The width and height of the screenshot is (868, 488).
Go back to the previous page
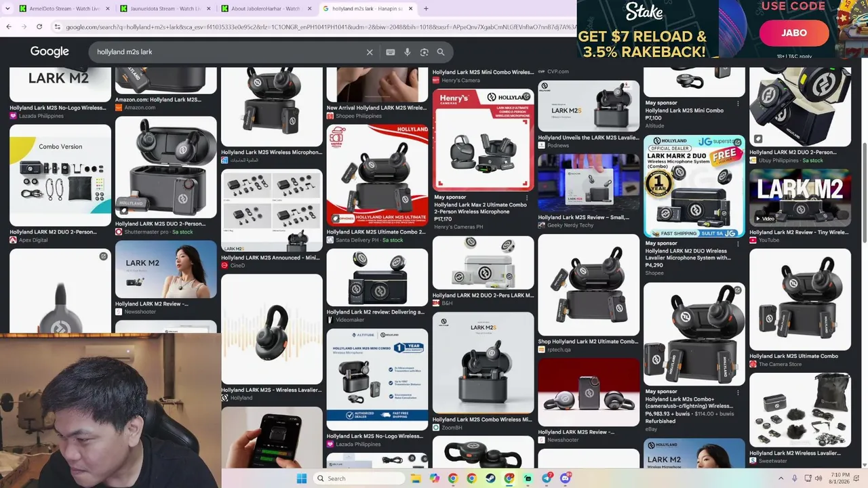point(9,26)
